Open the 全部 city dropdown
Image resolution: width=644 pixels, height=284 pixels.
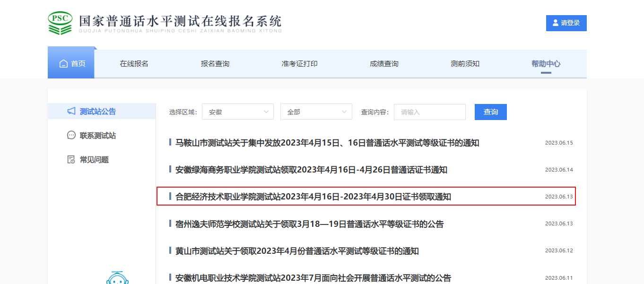tap(316, 112)
